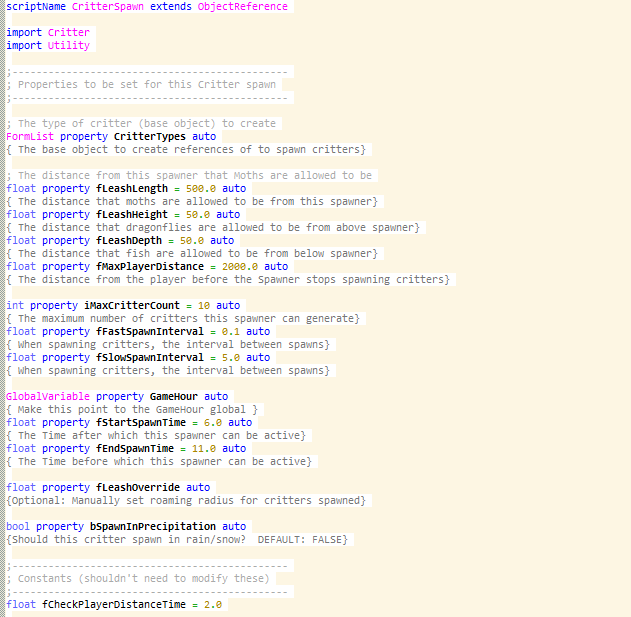This screenshot has width=631, height=617.
Task: Click the doc comment about moths distance from spawner
Action: pyautogui.click(x=192, y=201)
